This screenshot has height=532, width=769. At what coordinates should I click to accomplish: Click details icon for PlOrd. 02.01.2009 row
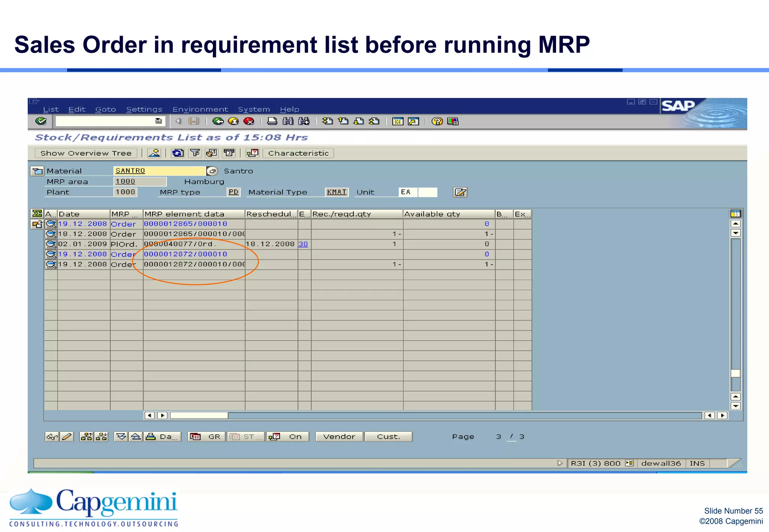pos(51,244)
